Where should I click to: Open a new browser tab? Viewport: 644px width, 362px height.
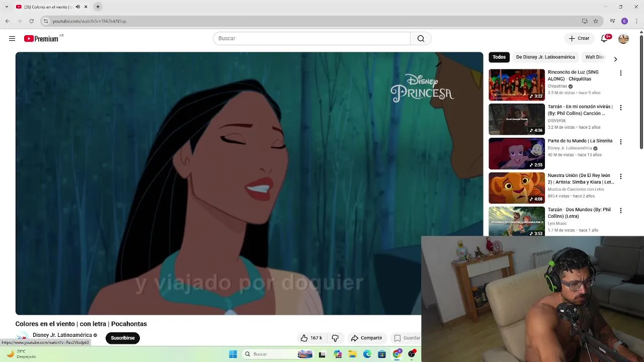[x=98, y=7]
